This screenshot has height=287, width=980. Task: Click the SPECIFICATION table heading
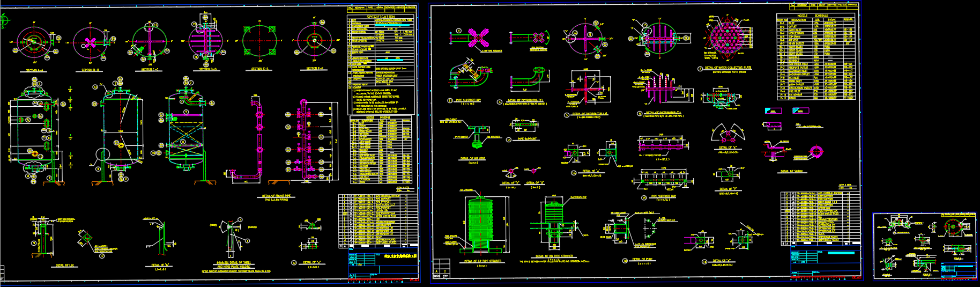click(x=380, y=17)
